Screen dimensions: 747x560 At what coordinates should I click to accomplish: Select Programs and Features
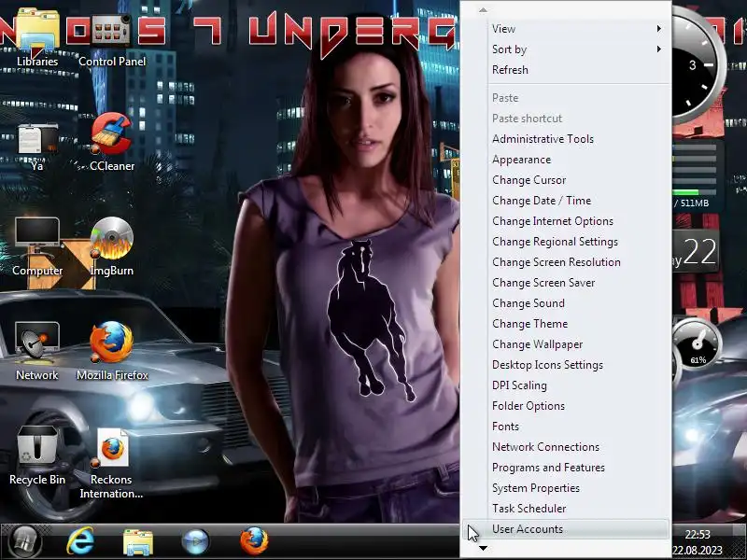coord(578,466)
